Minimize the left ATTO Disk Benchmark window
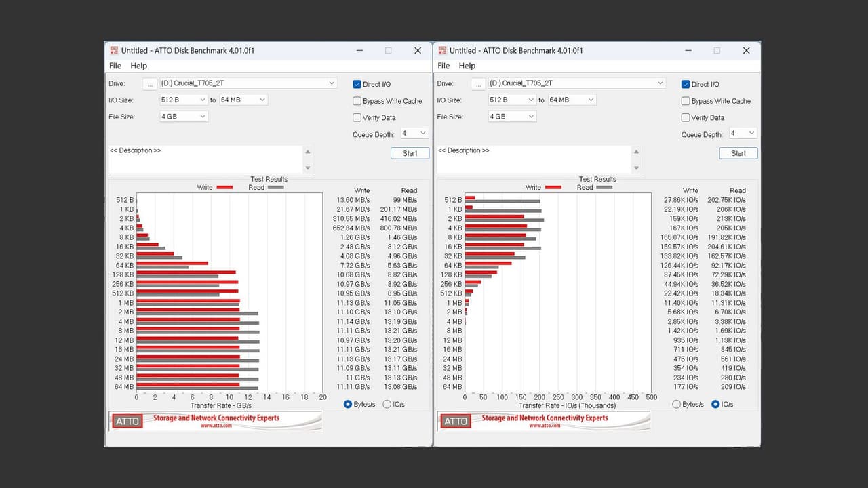Image resolution: width=868 pixels, height=488 pixels. (359, 50)
